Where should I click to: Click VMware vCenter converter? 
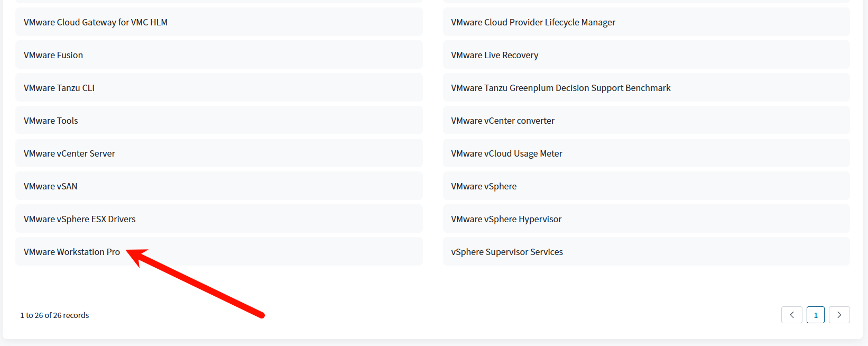pos(503,121)
